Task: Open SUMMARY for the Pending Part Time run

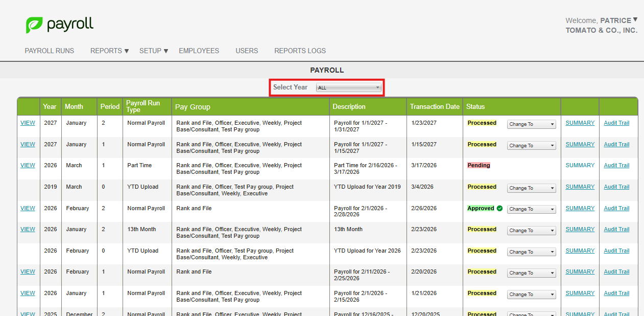Action: click(580, 166)
